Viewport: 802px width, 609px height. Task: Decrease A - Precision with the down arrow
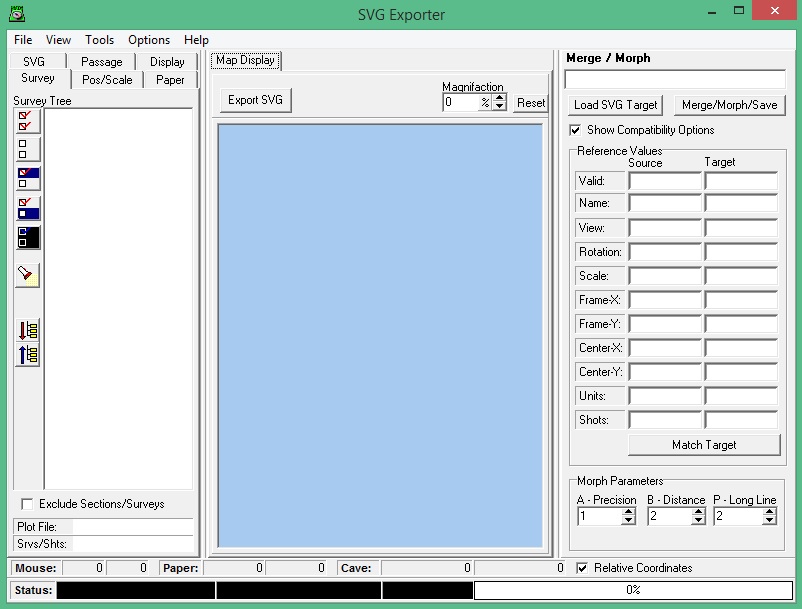(x=628, y=521)
